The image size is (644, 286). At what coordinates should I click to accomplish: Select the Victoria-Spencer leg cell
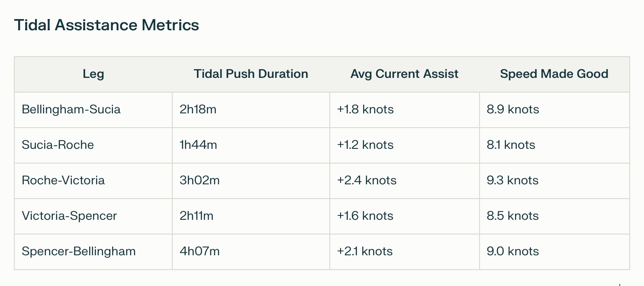click(x=69, y=216)
